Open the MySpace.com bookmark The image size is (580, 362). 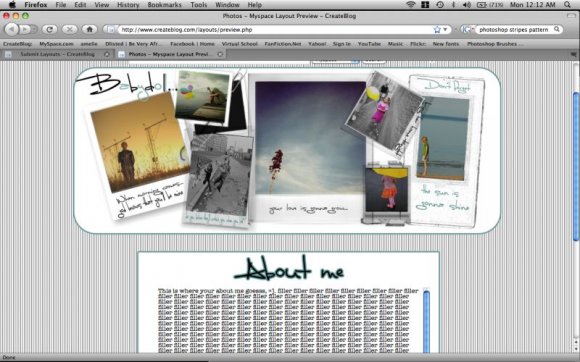pos(56,44)
